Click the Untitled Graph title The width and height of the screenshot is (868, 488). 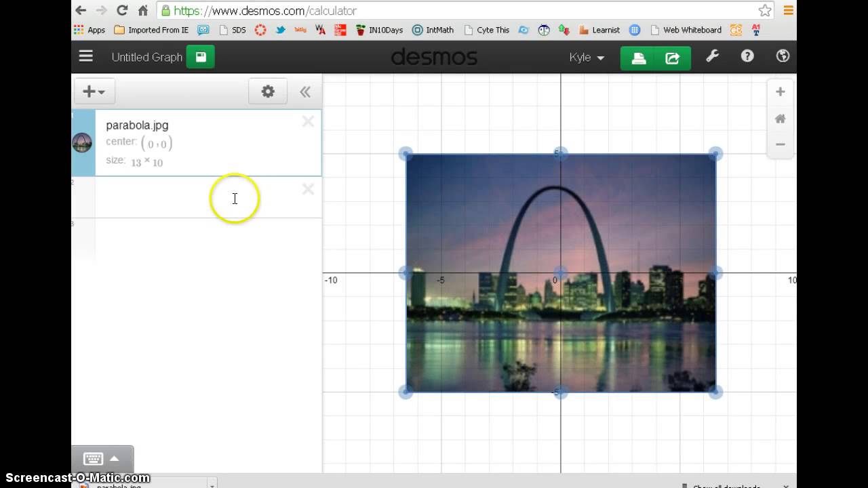click(146, 57)
